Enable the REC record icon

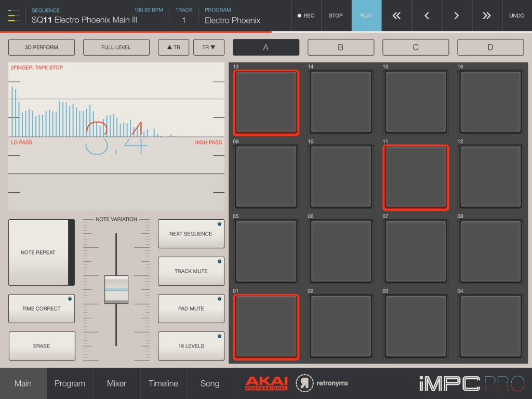306,16
